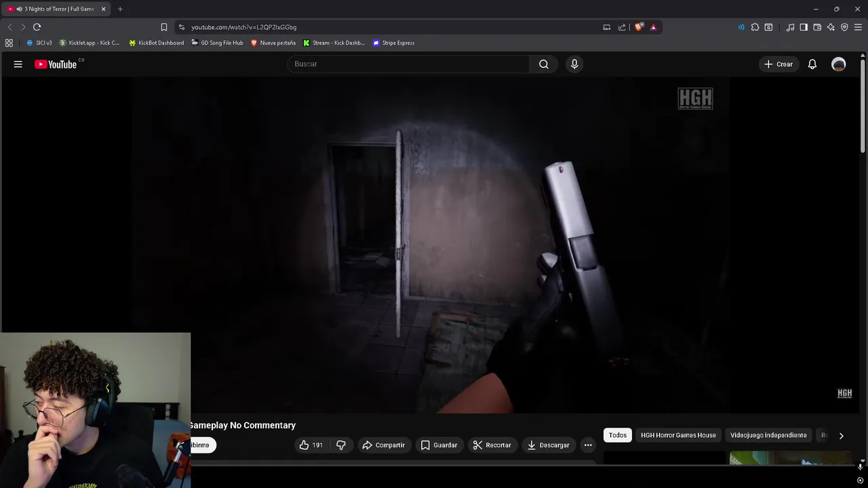Open the browser main menu

point(858,27)
